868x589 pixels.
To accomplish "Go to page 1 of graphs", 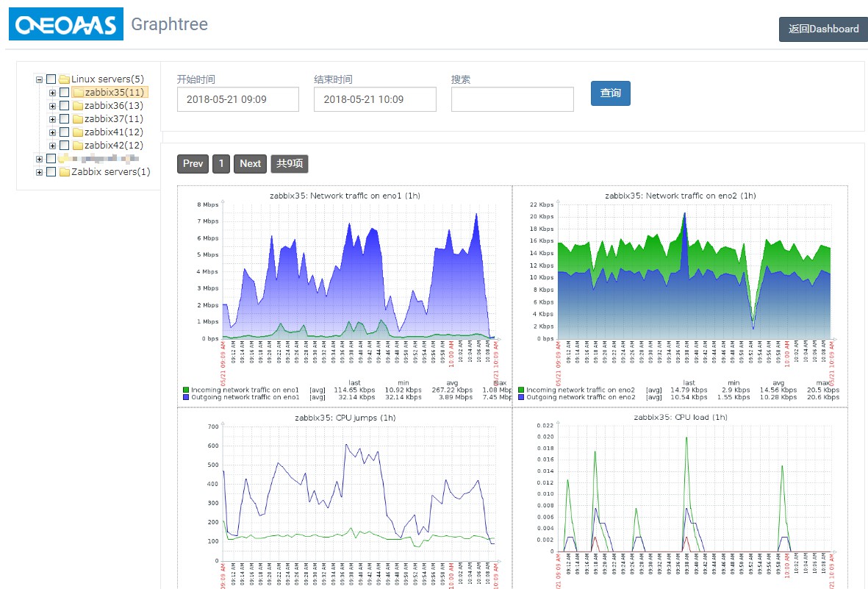I will pyautogui.click(x=220, y=164).
